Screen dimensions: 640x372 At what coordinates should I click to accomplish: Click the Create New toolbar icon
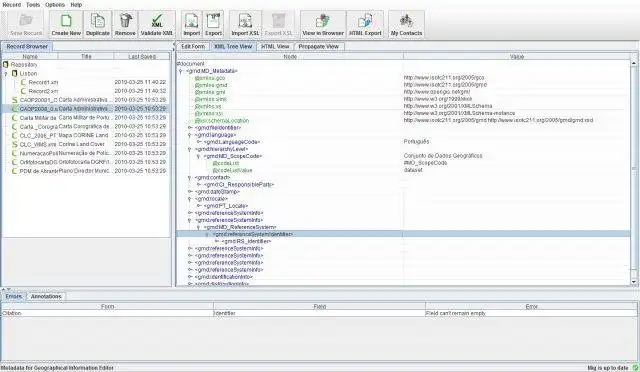point(66,20)
